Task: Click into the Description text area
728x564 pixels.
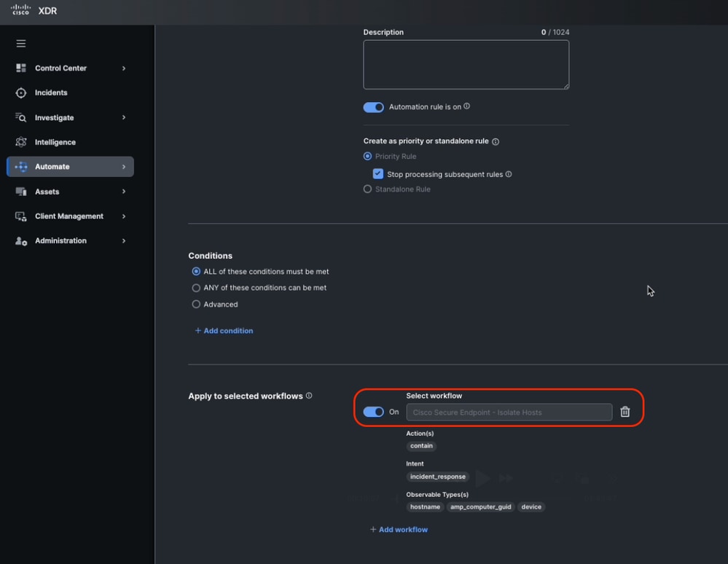Action: [x=466, y=65]
